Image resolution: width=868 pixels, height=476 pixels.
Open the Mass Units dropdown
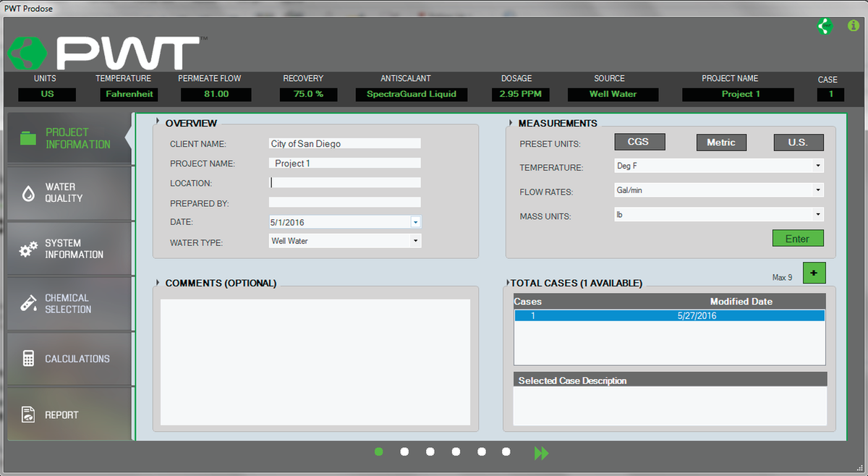pyautogui.click(x=818, y=215)
